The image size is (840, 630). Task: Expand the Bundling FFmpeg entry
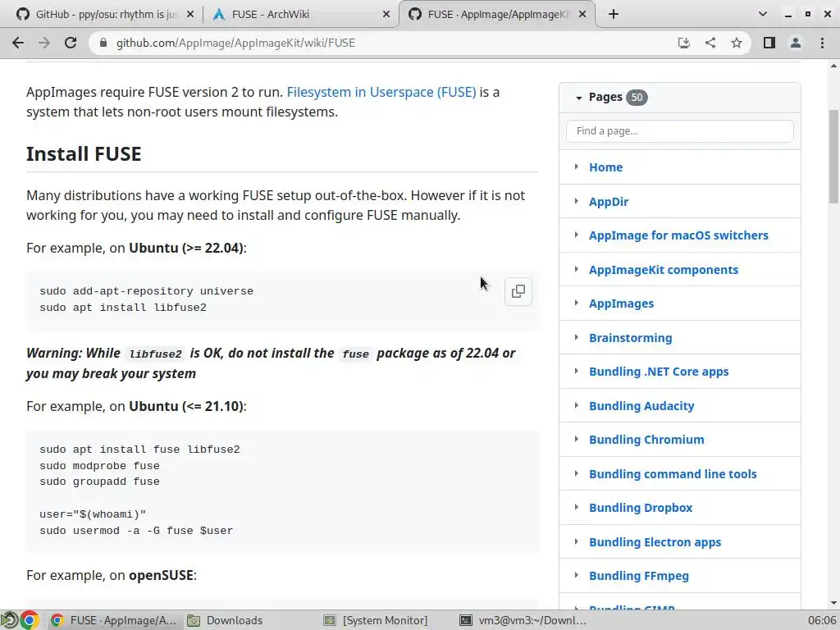pos(577,575)
